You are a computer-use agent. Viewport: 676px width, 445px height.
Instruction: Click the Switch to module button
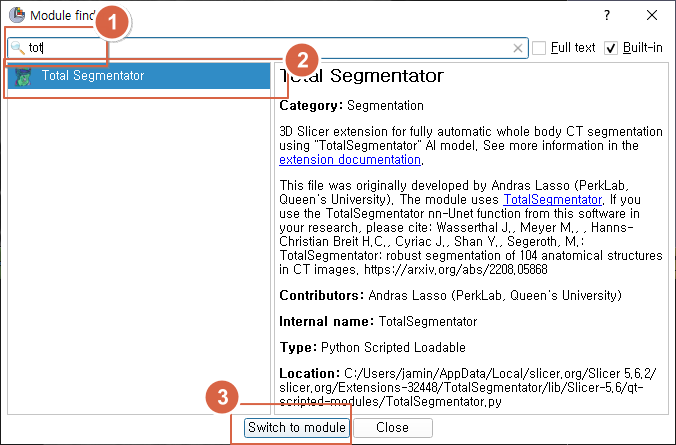pyautogui.click(x=297, y=427)
